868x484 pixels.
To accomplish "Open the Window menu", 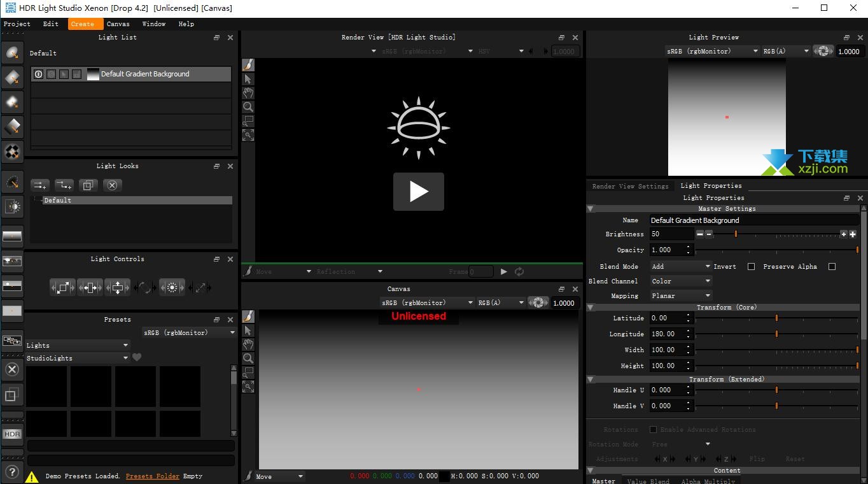I will (154, 24).
